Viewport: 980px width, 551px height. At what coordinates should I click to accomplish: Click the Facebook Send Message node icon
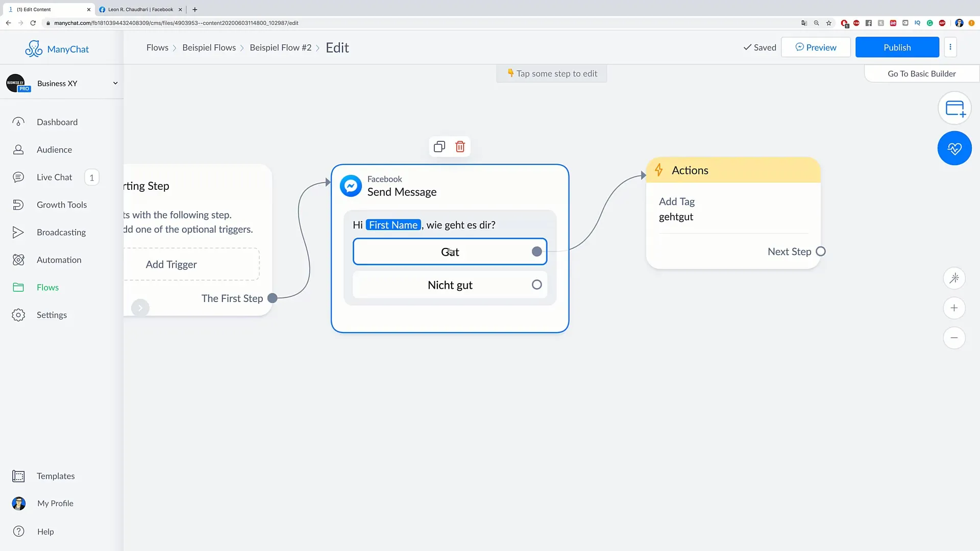(x=351, y=186)
